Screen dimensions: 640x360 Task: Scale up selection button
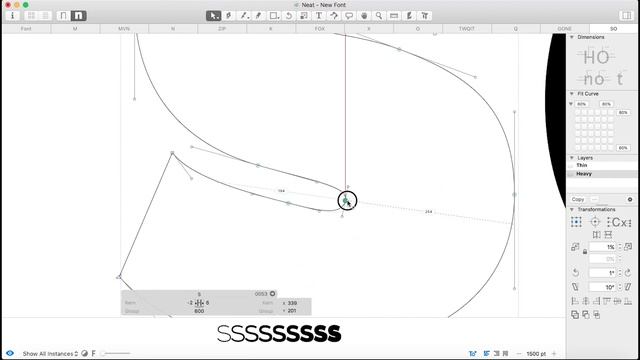tap(628, 247)
